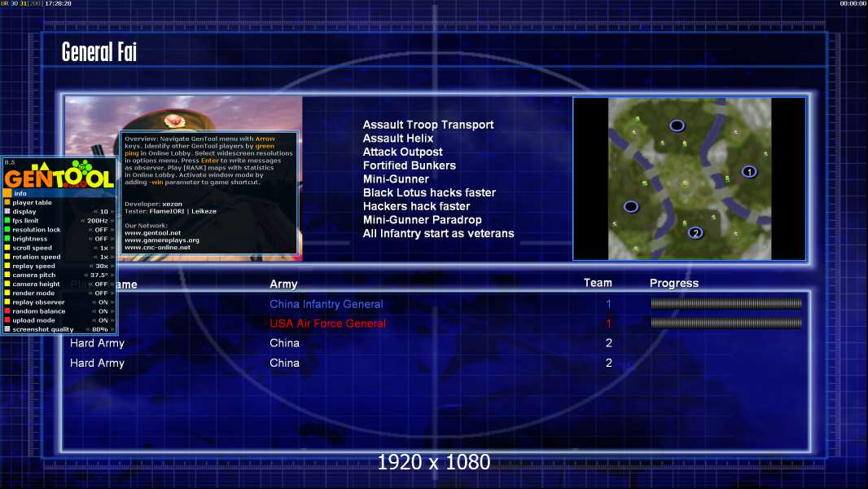This screenshot has height=489, width=868.
Task: Toggle camera height OFF value
Action: tap(101, 284)
